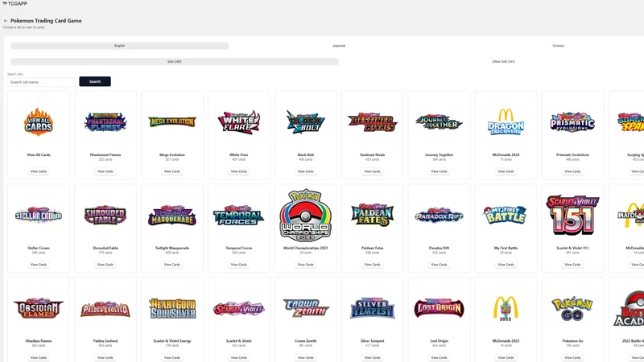Open the Temporal Forces set logo

point(238,215)
